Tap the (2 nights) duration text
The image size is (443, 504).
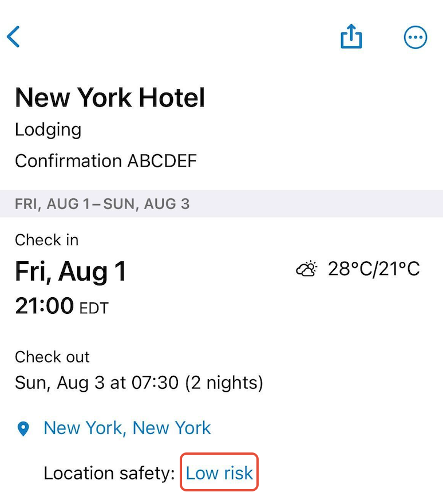(x=224, y=383)
